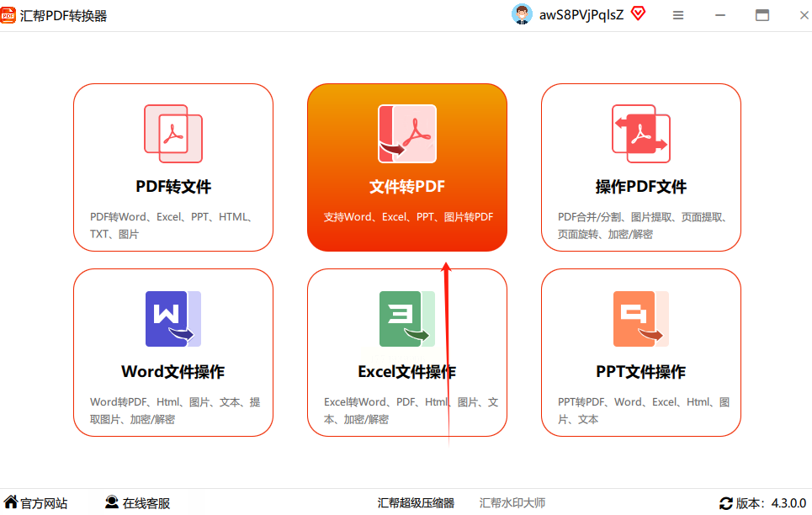Image resolution: width=812 pixels, height=515 pixels.
Task: Open the hamburger menu in title bar
Action: pos(678,15)
